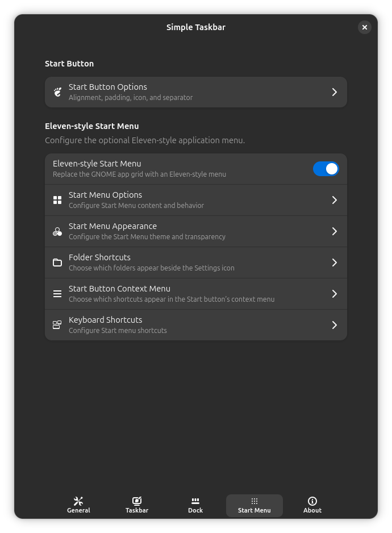Click 'Configure the Start Menu theme and transparency'
The width and height of the screenshot is (392, 533).
point(147,237)
